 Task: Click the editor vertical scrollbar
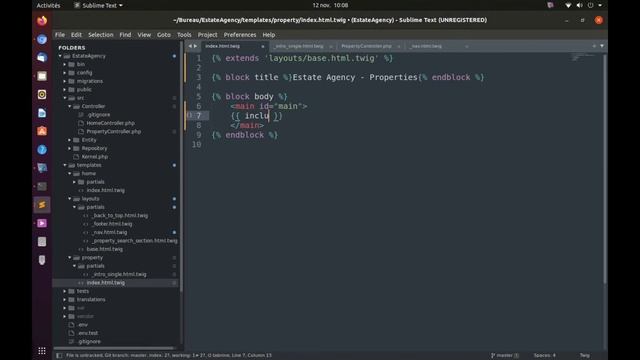pos(605,169)
